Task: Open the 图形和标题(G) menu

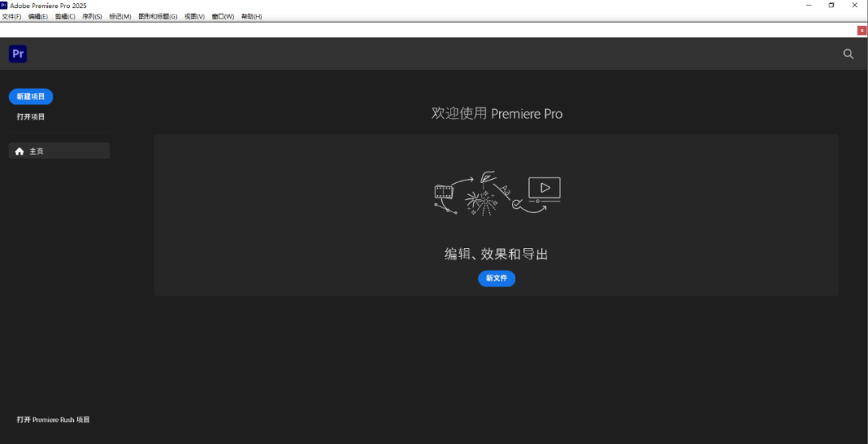Action: tap(158, 17)
